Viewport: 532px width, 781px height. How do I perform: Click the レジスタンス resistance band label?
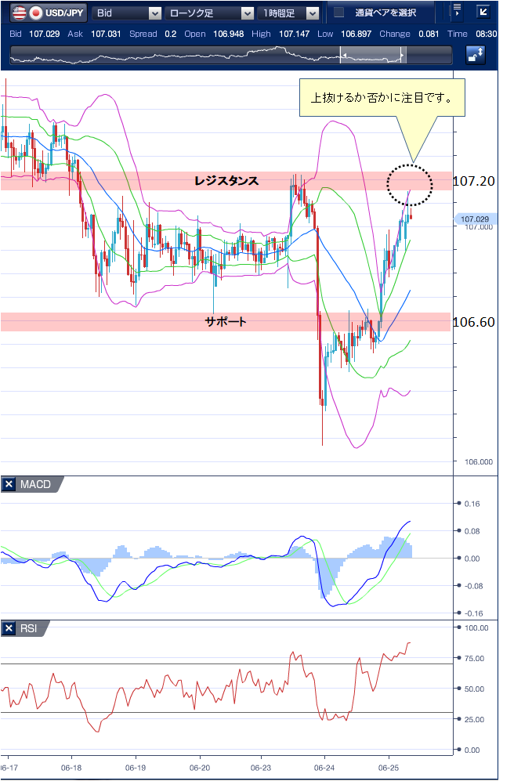[x=226, y=181]
